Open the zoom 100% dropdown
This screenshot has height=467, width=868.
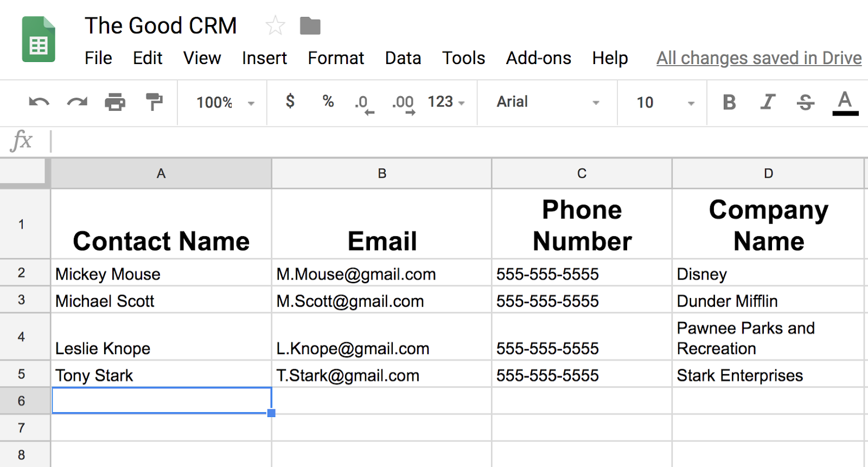point(225,103)
